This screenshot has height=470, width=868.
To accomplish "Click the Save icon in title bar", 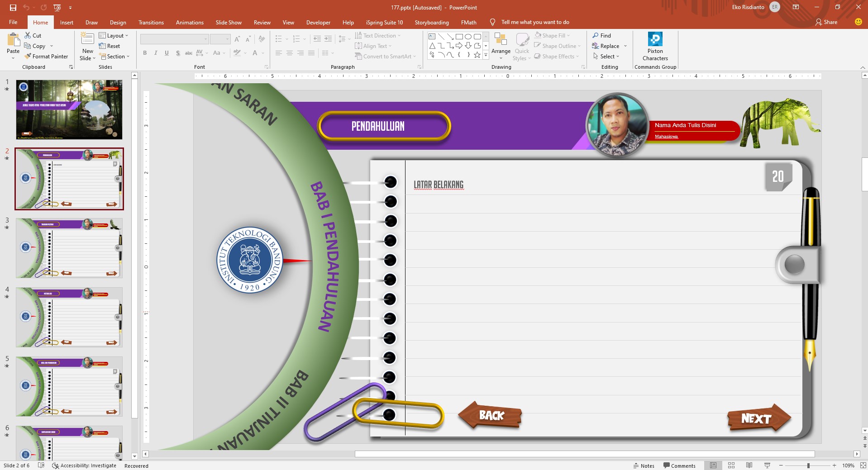I will coord(13,8).
